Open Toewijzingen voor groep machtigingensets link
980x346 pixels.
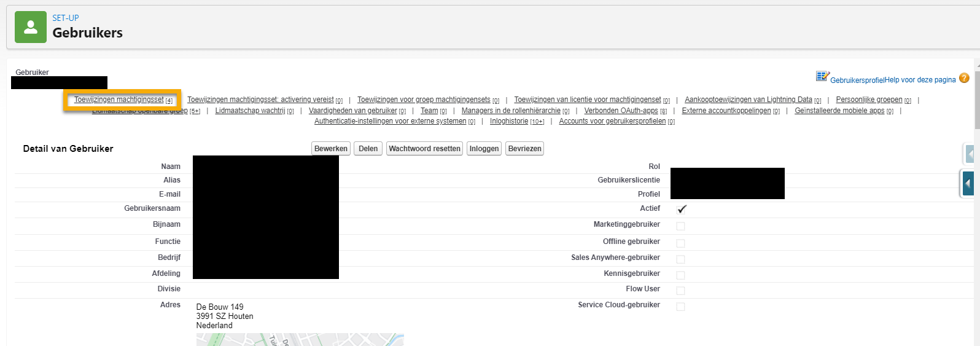tap(428, 100)
